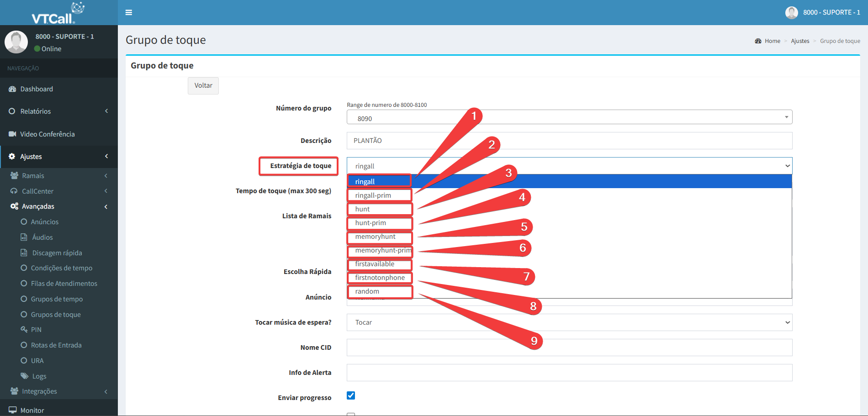868x416 pixels.
Task: Click the Logs tags icon
Action: [25, 376]
